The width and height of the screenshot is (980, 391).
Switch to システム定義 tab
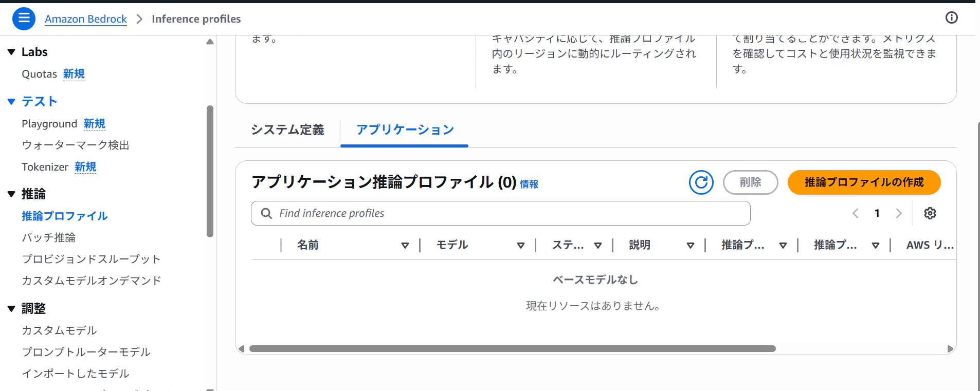pyautogui.click(x=287, y=130)
